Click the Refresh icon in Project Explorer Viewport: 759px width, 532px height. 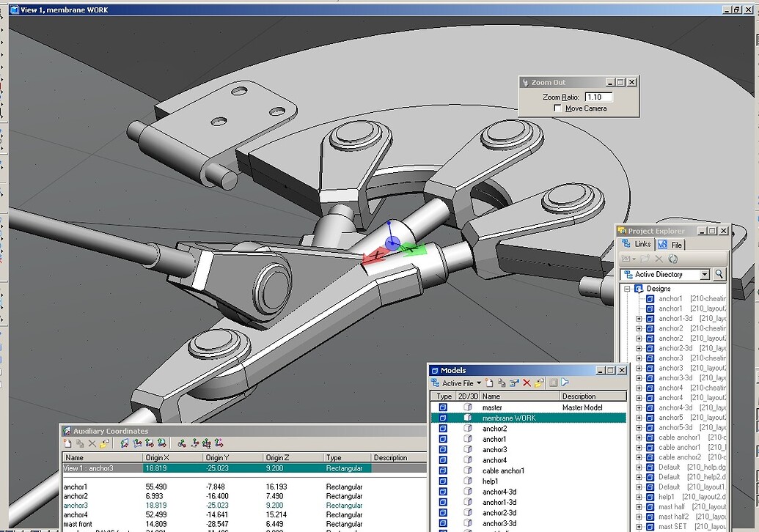pos(673,259)
